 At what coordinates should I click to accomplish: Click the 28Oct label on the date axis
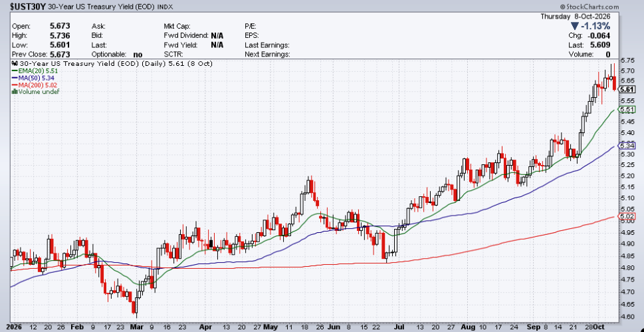[595, 327]
